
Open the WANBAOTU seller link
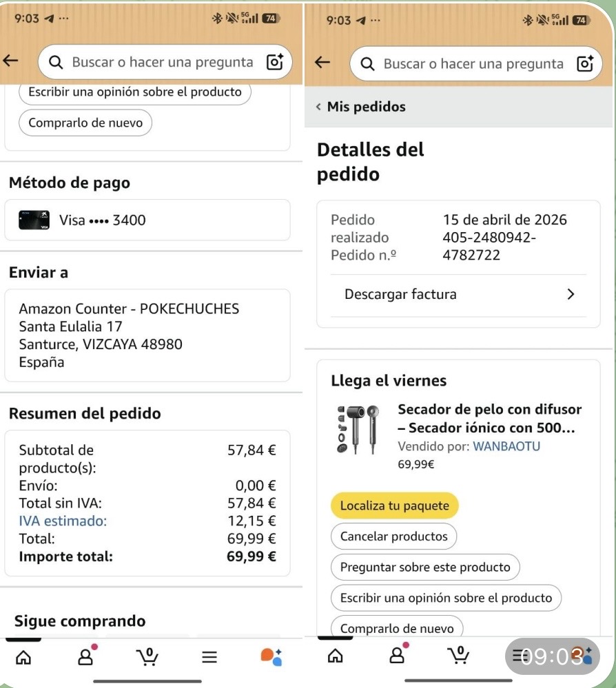506,446
